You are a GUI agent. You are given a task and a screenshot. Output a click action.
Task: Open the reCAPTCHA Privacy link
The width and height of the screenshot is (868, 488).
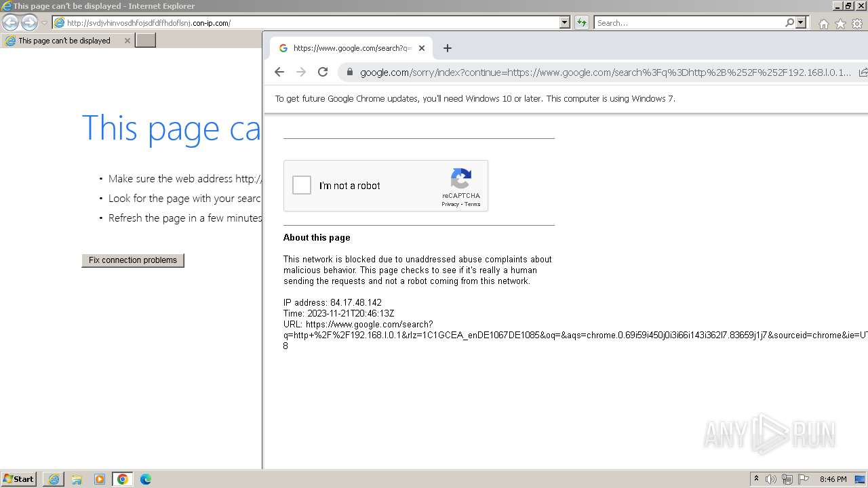tap(450, 204)
